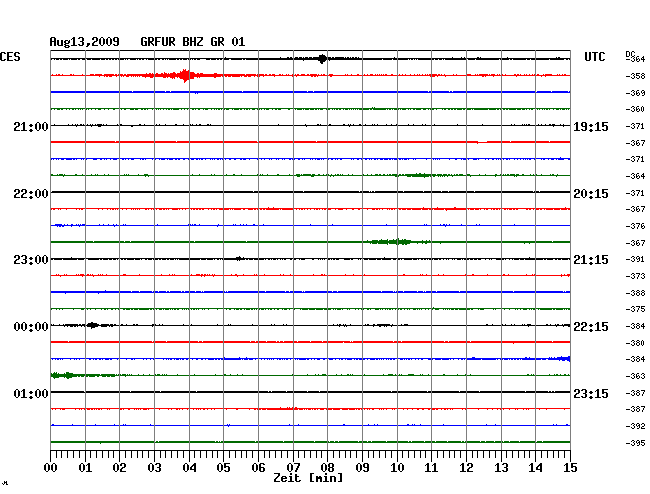Click the '01:00' local time label
Viewport: 650px width, 494px height.
(x=31, y=393)
